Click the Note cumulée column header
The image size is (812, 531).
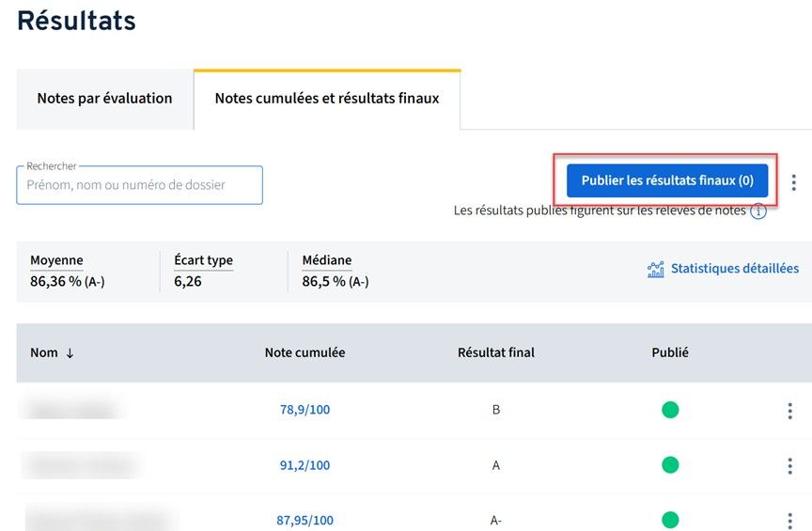click(304, 352)
